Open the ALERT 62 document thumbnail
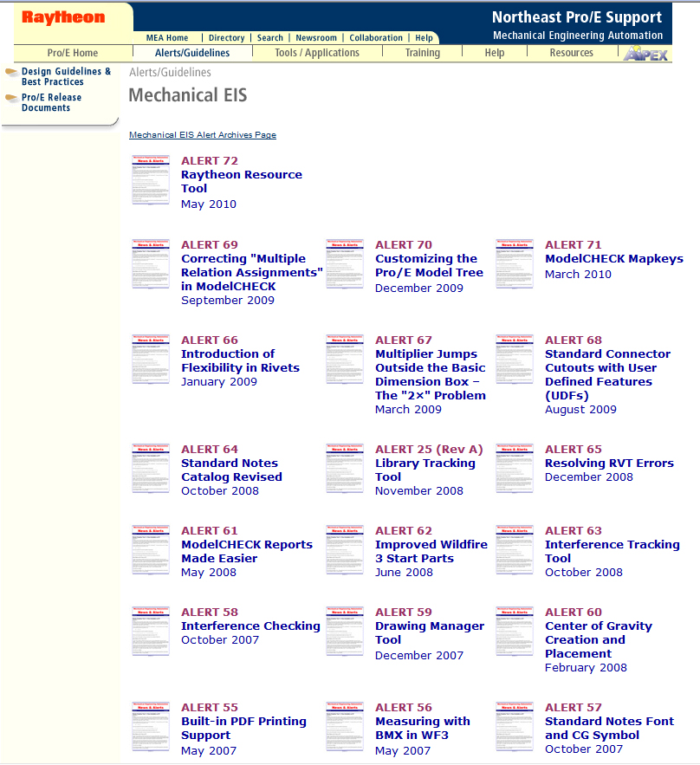Viewport: 700px width, 765px height. pos(345,550)
